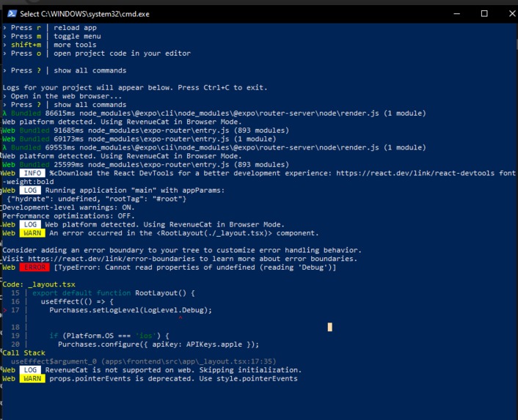Click 'Consider adding an error boundary' line
Image resolution: width=518 pixels, height=420 pixels.
point(182,250)
